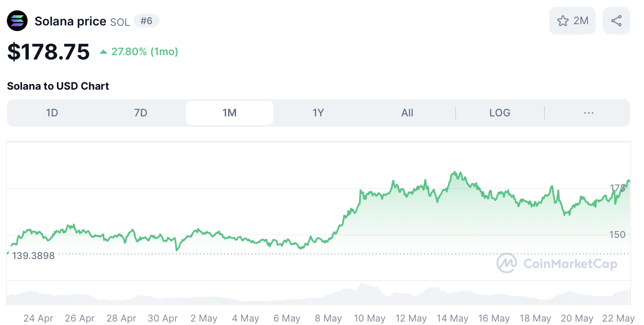
Task: Click the SOL ticker symbol
Action: (x=120, y=22)
